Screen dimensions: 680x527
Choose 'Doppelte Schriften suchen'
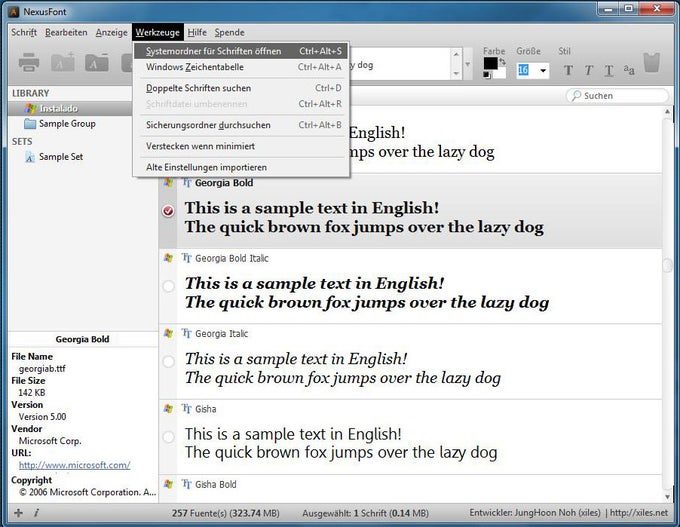(x=241, y=88)
